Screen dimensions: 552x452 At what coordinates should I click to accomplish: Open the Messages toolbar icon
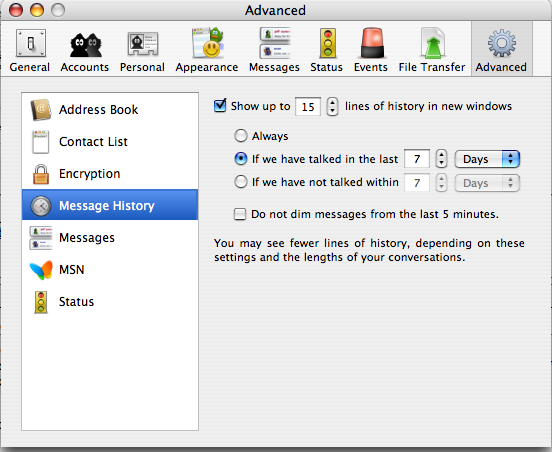click(x=275, y=43)
